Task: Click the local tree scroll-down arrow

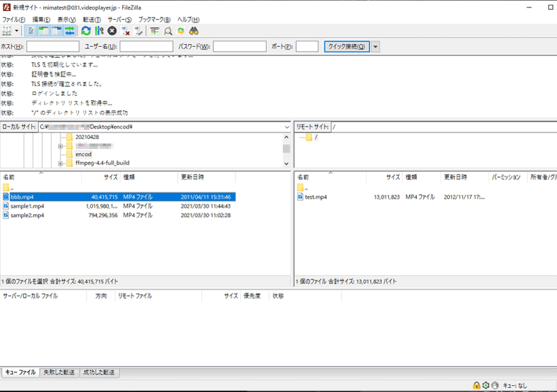Action: (287, 164)
